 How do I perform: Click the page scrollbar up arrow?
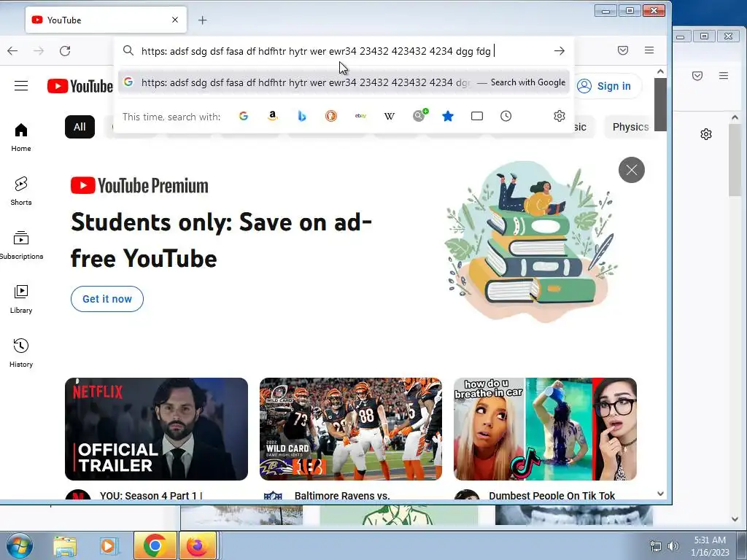(x=660, y=71)
